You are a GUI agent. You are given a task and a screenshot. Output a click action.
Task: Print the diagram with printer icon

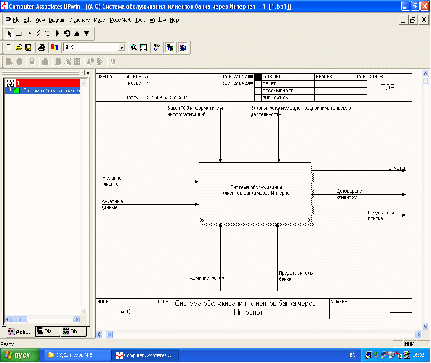(x=42, y=47)
